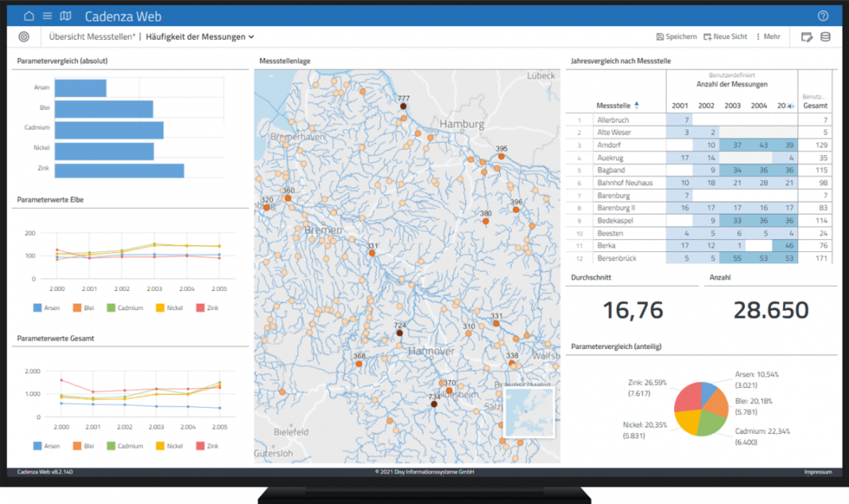
Task: Click the Neue Sicht button
Action: point(725,37)
